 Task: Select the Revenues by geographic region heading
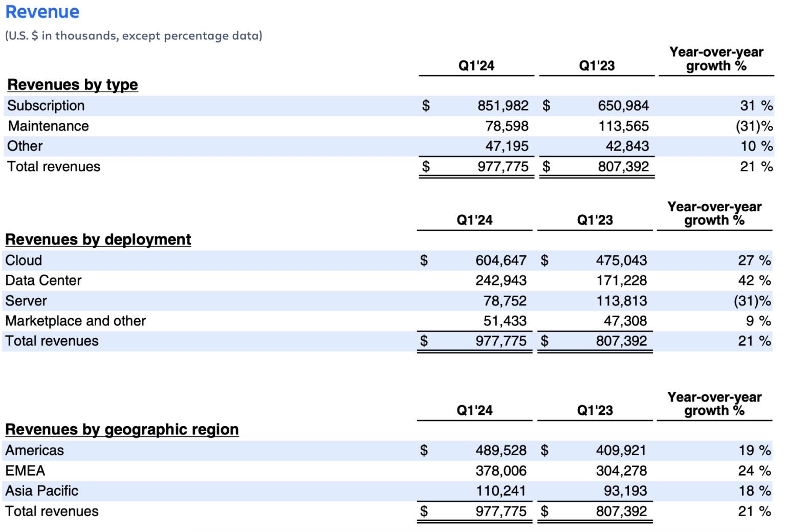122,429
